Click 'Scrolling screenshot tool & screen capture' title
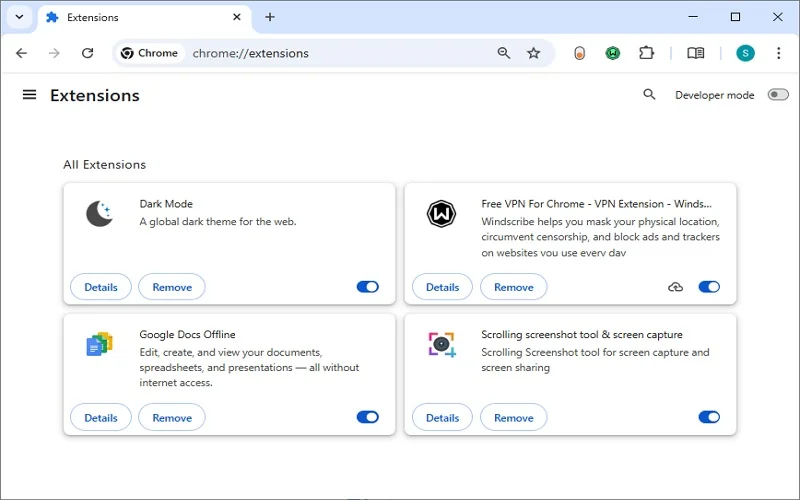 coord(582,334)
